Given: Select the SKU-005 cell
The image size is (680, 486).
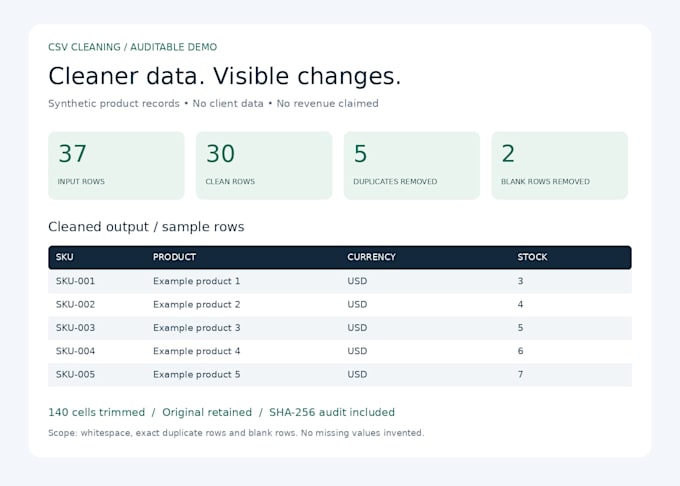Looking at the screenshot, I should (75, 375).
